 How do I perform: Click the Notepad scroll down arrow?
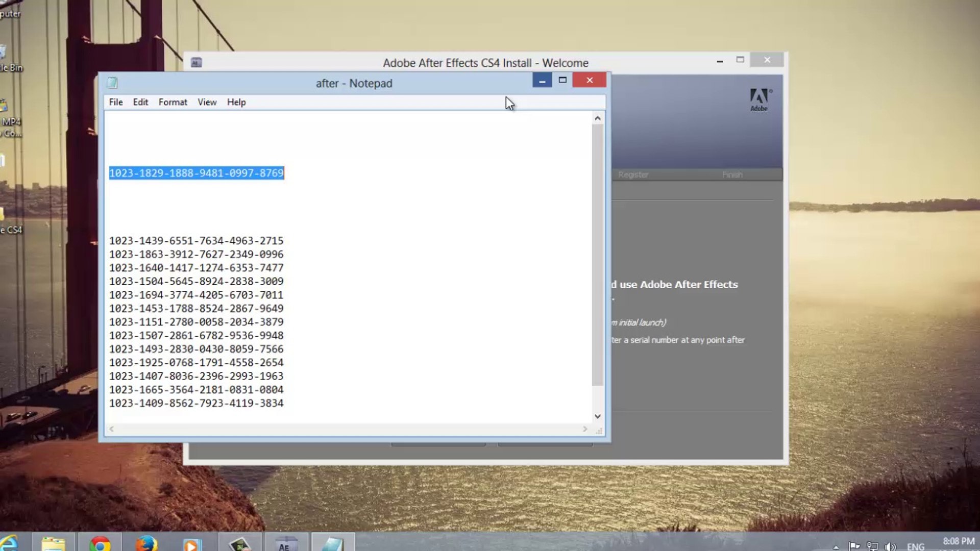pyautogui.click(x=598, y=416)
